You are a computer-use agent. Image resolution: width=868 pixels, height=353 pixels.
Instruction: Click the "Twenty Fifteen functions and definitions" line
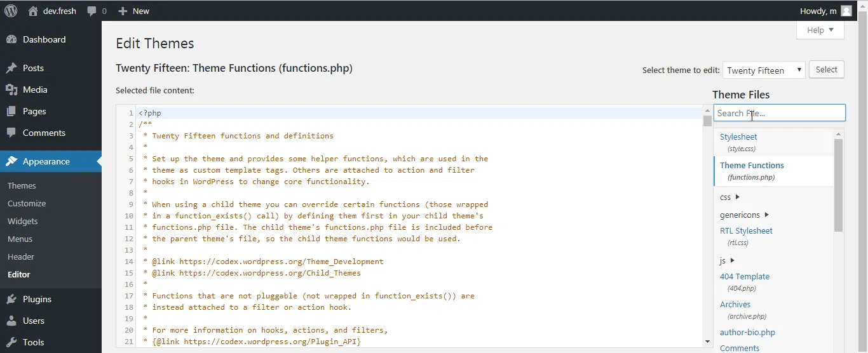[x=238, y=136]
